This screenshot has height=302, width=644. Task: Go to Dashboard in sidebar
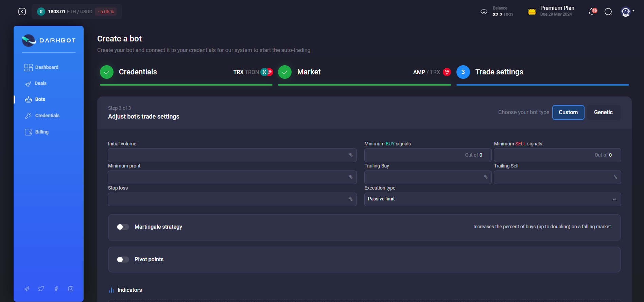pyautogui.click(x=47, y=67)
